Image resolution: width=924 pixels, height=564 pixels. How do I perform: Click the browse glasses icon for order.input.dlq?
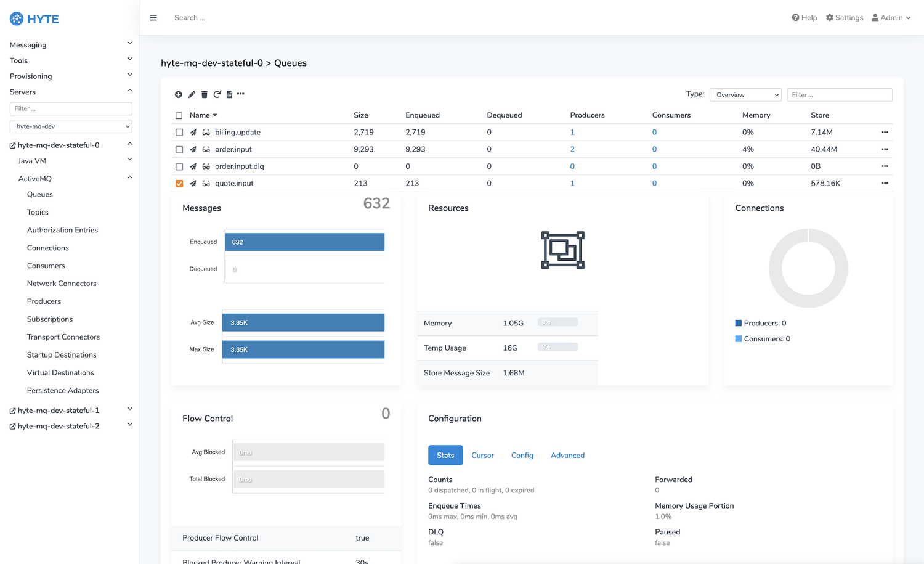(x=206, y=166)
